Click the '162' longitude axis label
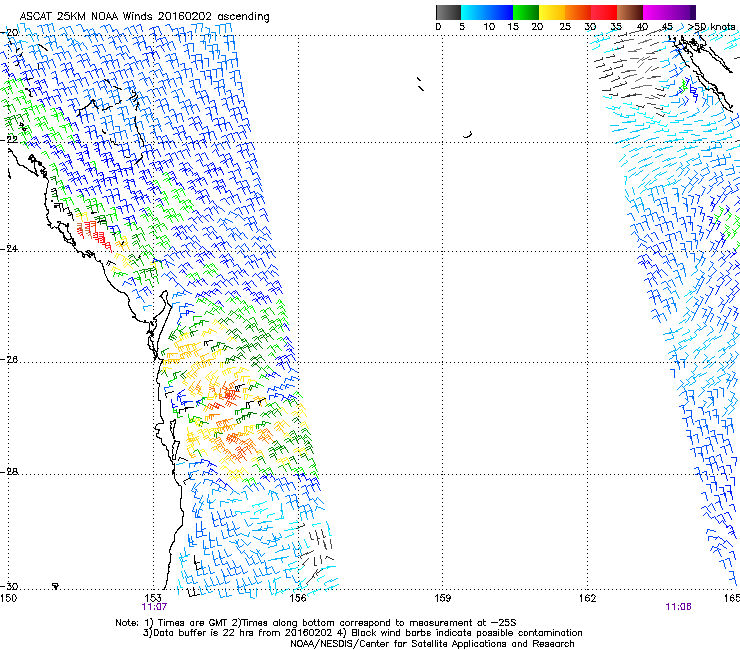The width and height of the screenshot is (740, 650). pyautogui.click(x=588, y=598)
